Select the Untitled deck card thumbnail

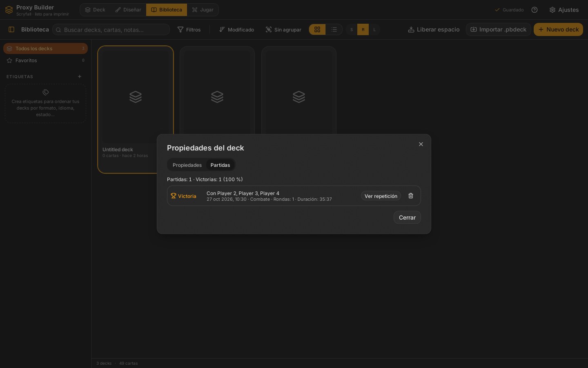pos(136,97)
